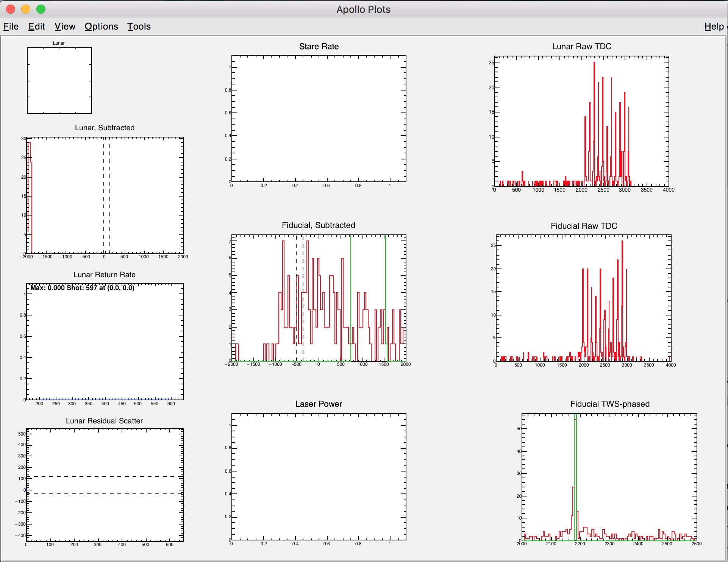728x562 pixels.
Task: Click the 'Lunar, Subtracted' title text
Action: (105, 128)
